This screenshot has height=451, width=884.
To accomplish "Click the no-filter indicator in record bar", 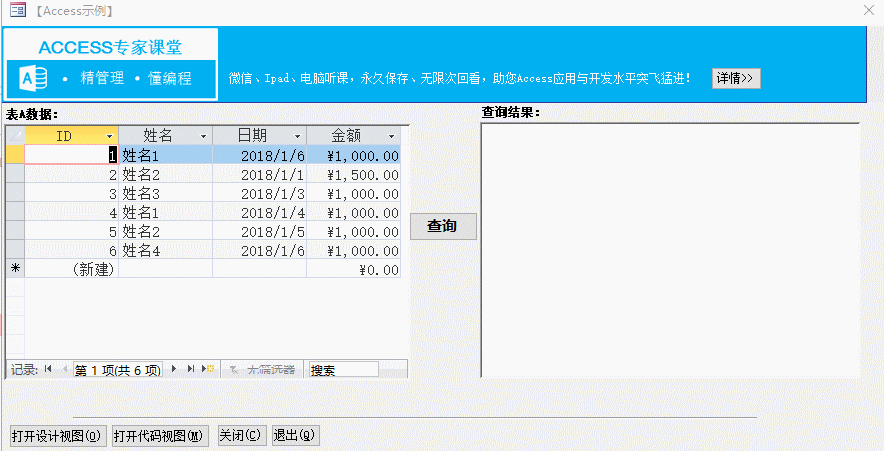I will coord(262,370).
